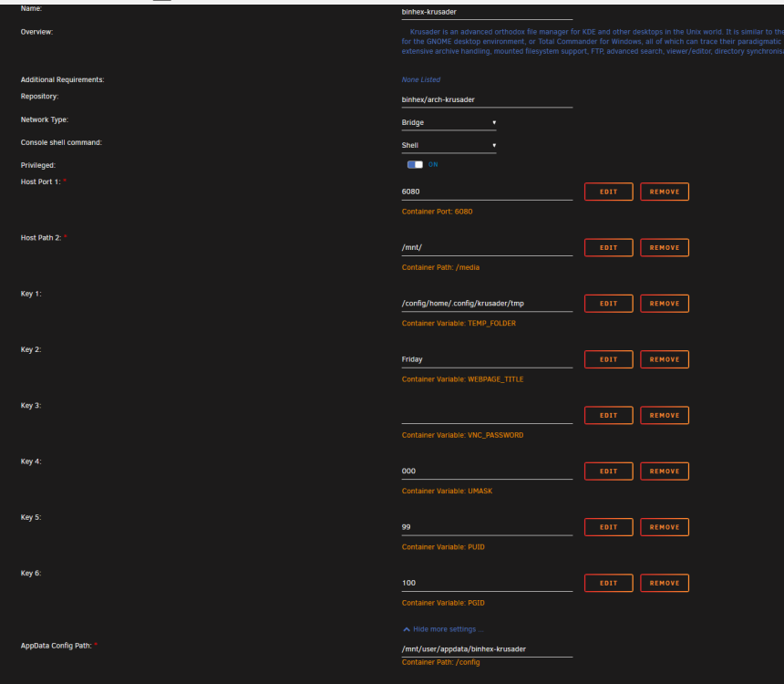The height and width of the screenshot is (684, 784).
Task: Click the Container Variable: PUID text
Action: point(443,547)
